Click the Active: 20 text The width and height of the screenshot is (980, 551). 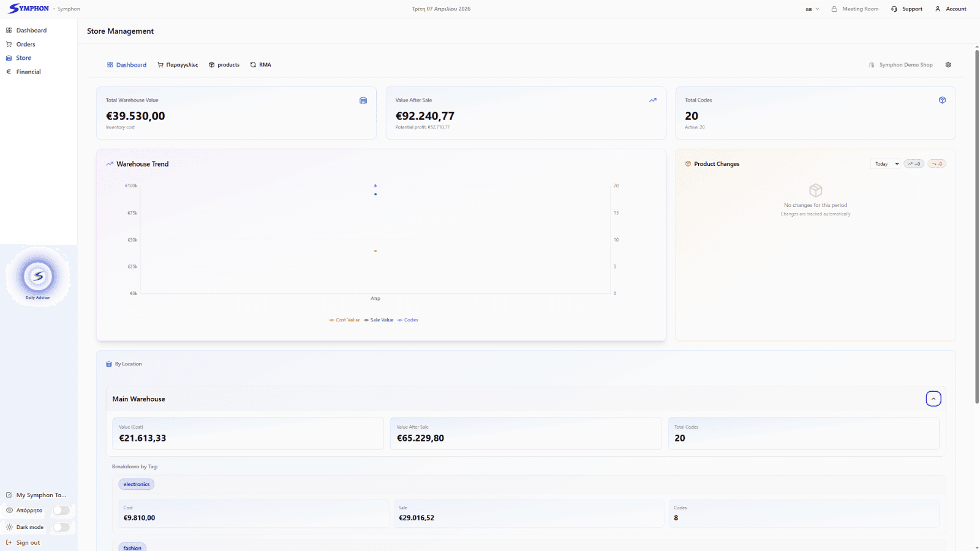point(695,127)
